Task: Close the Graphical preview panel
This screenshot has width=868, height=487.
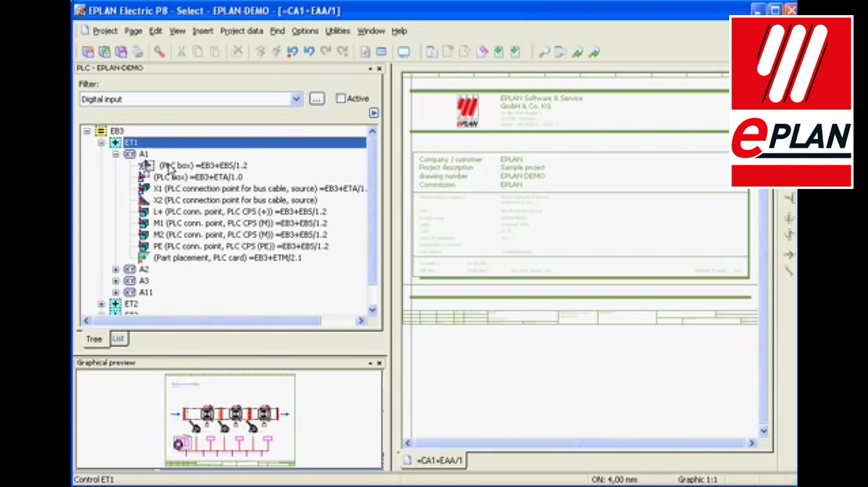Action: pyautogui.click(x=379, y=363)
